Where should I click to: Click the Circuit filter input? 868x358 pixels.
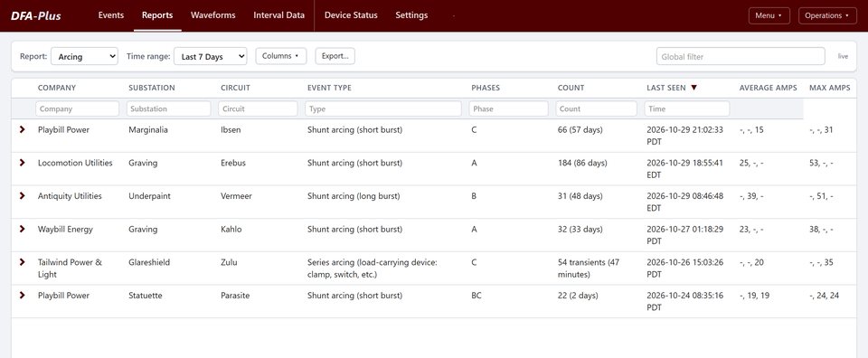tap(258, 109)
